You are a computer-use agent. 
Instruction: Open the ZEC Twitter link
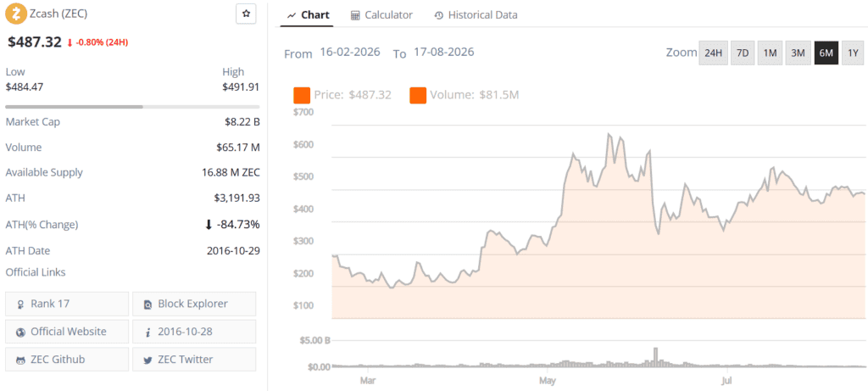tap(194, 360)
